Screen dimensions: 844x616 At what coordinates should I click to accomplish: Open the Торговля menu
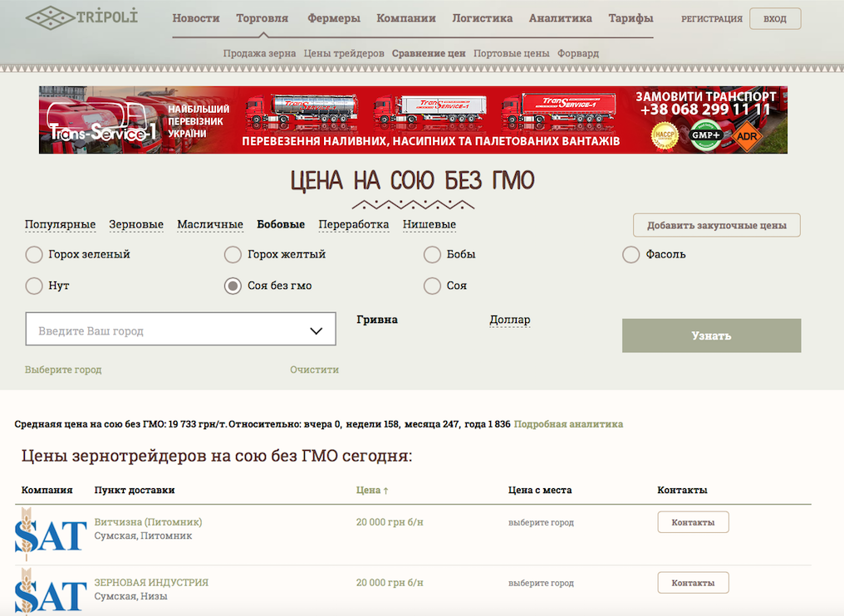tap(262, 18)
